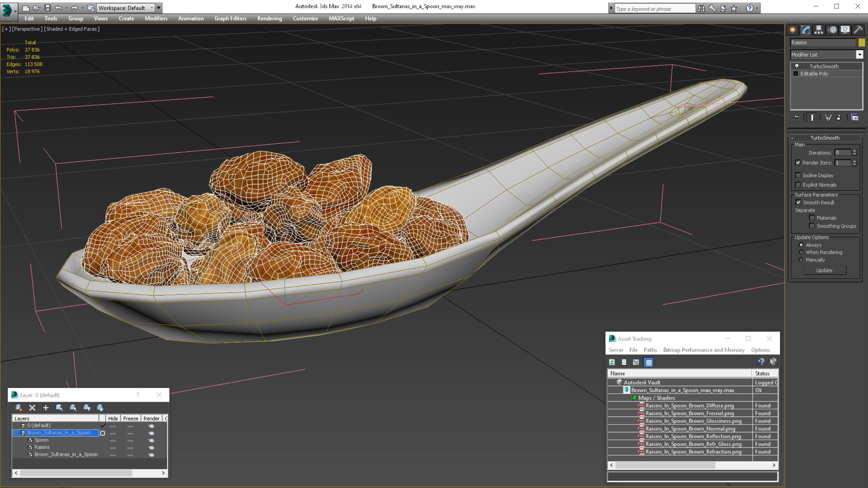Open the MAXScript menu
Viewport: 868px width, 488px height.
[341, 18]
